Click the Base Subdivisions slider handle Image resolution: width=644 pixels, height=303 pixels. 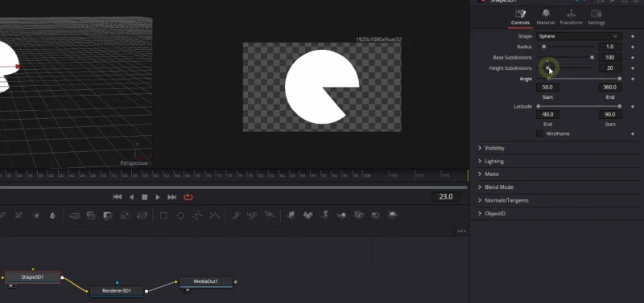pos(592,57)
